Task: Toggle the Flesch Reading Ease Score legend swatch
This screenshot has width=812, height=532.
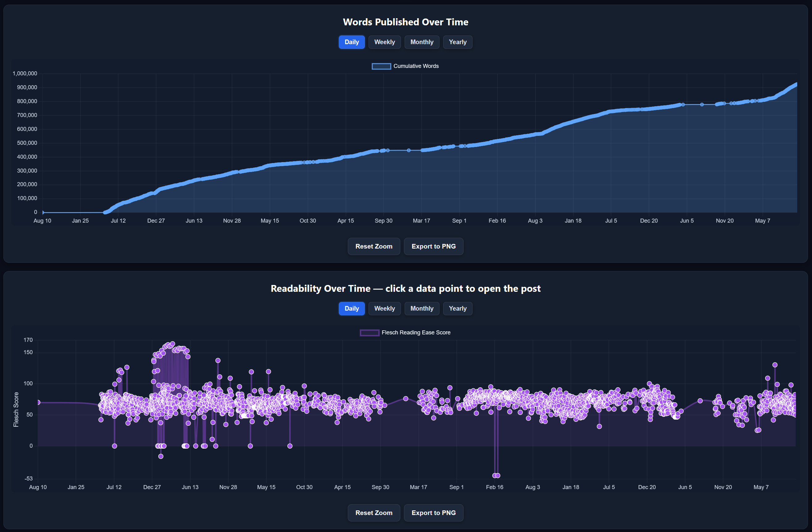Action: tap(369, 333)
